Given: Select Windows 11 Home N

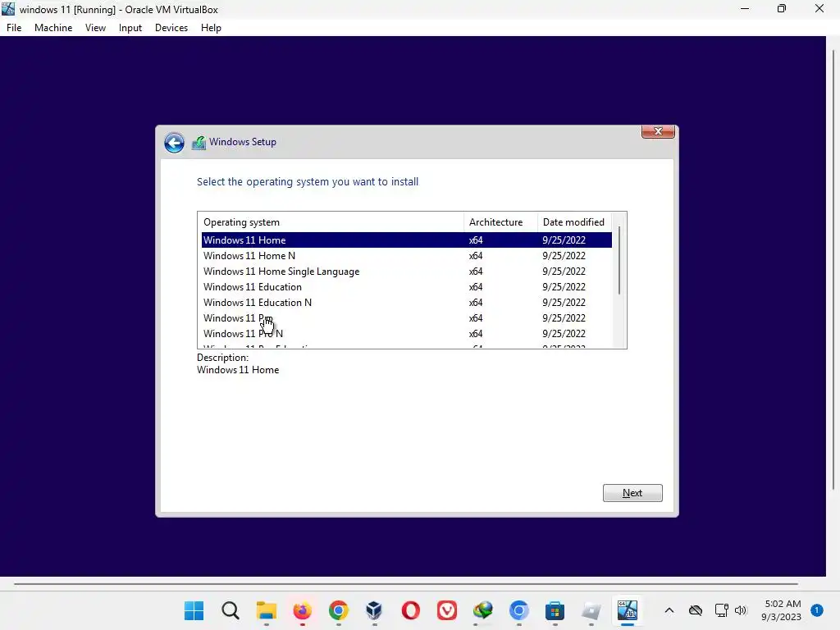Looking at the screenshot, I should 406,256.
